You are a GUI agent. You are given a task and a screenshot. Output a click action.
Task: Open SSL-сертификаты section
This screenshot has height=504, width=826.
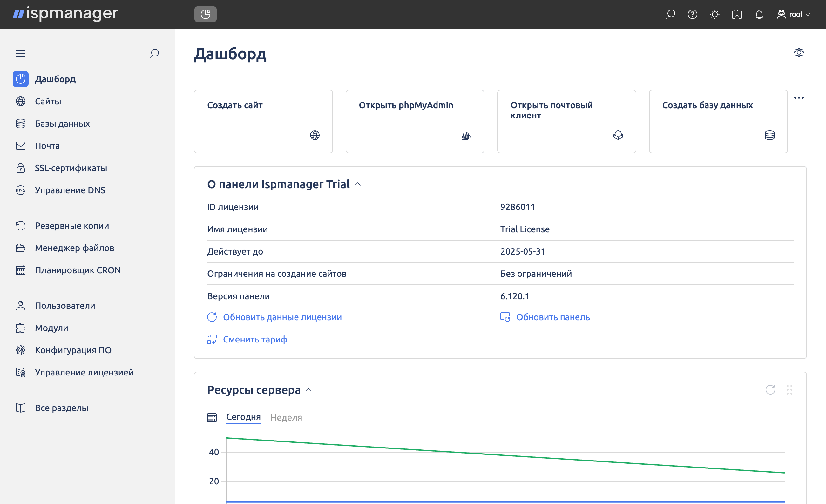pyautogui.click(x=71, y=168)
